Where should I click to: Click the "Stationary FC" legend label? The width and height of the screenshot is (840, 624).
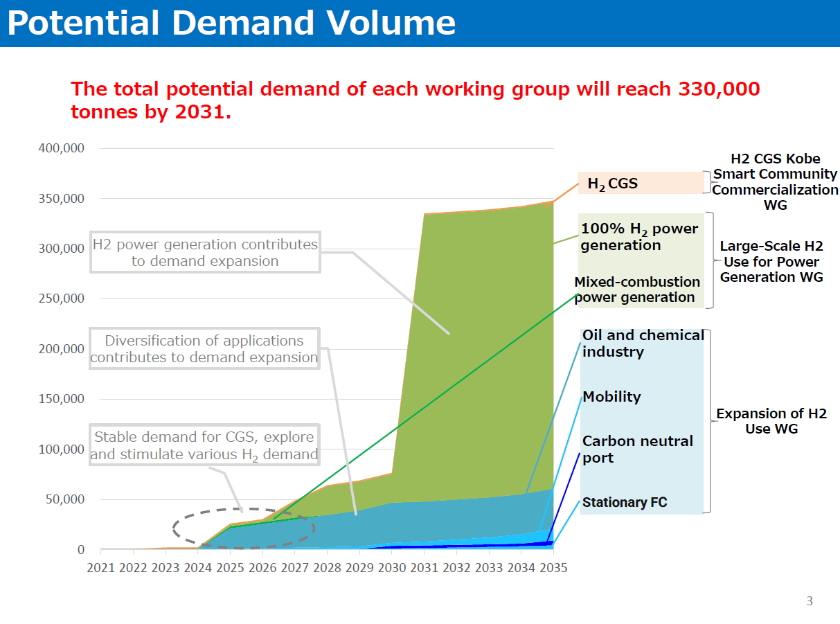[625, 502]
